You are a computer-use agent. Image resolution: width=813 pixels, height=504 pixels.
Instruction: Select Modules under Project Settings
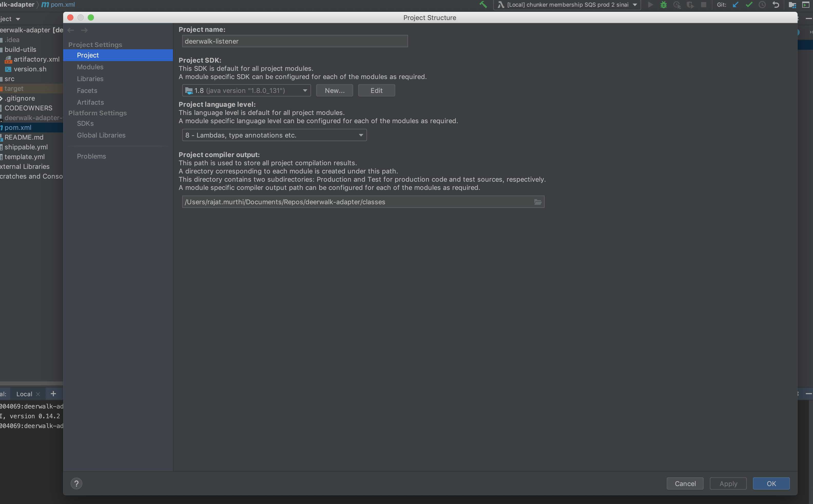coord(90,67)
